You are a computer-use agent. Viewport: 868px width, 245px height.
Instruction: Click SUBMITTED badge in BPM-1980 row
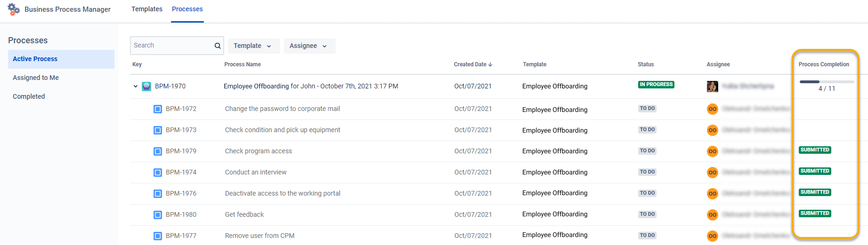tap(815, 213)
